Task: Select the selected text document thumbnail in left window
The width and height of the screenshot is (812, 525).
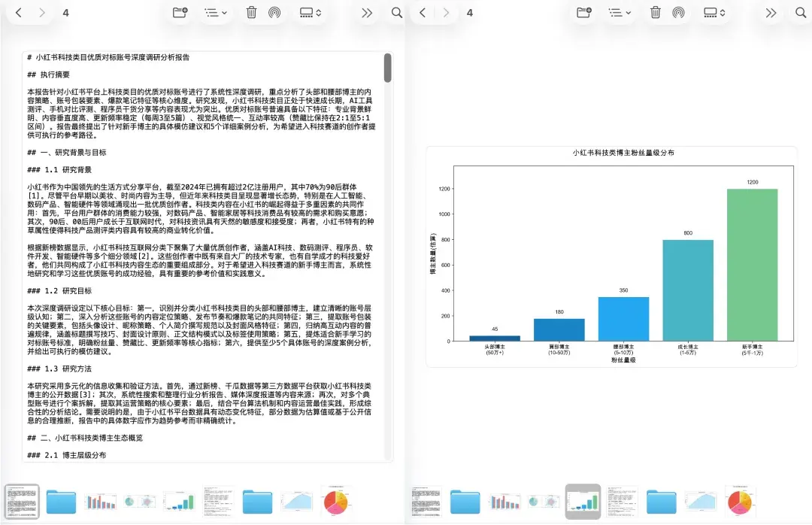Action: point(22,502)
